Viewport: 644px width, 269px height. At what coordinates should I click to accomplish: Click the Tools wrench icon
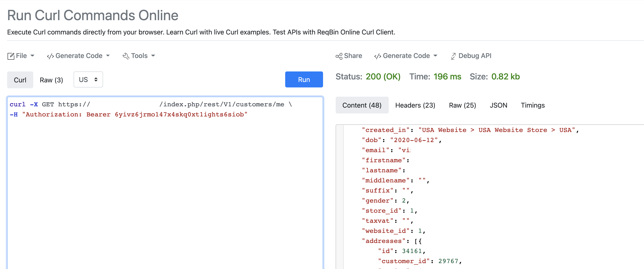pos(126,56)
